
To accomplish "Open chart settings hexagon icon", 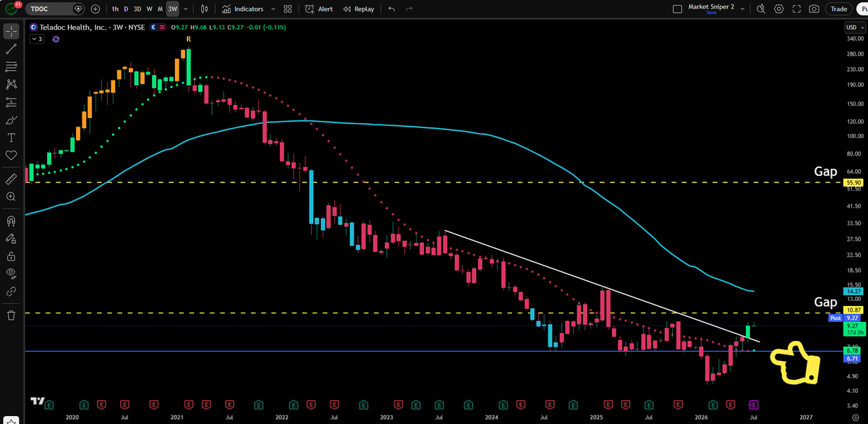I will click(779, 9).
